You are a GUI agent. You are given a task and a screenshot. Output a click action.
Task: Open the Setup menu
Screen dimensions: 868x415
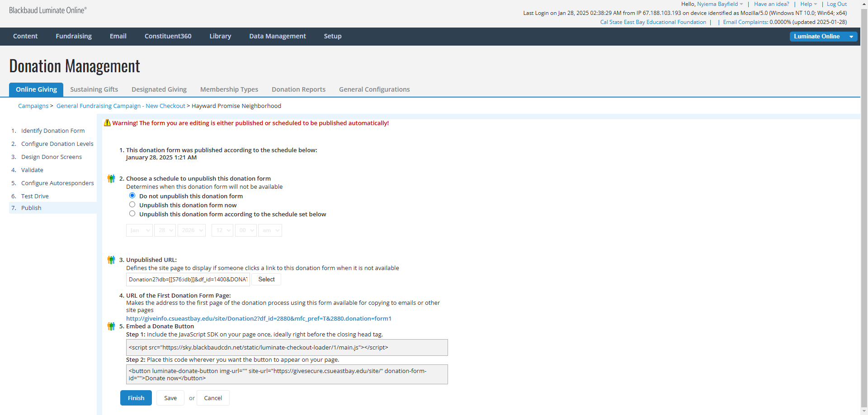click(x=333, y=36)
